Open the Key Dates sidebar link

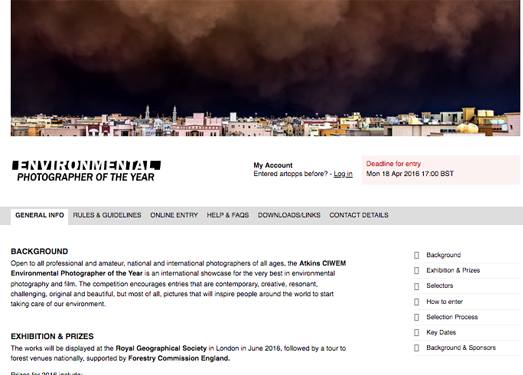click(441, 332)
